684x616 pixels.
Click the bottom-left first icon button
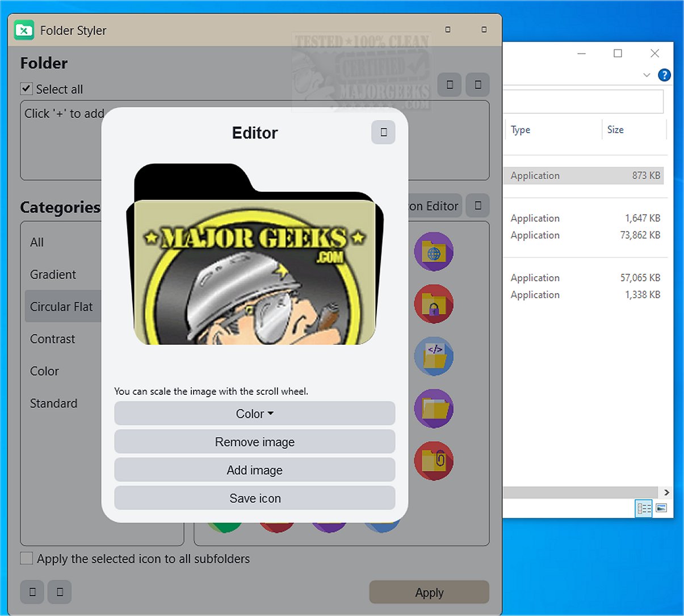pos(32,592)
